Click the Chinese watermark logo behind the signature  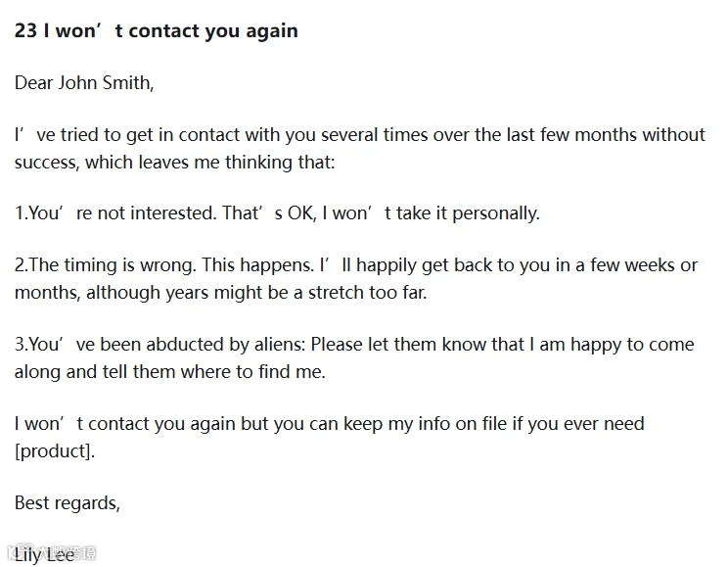(x=52, y=552)
